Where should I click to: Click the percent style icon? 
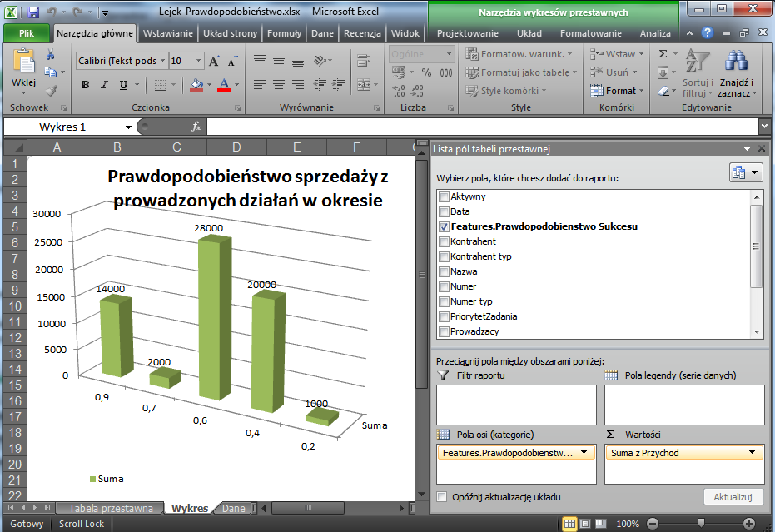(426, 72)
